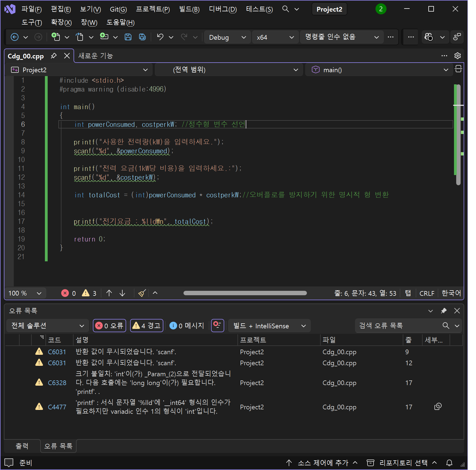Screen dimensions: 476x470
Task: Switch to the 출력 tab
Action: pyautogui.click(x=22, y=446)
